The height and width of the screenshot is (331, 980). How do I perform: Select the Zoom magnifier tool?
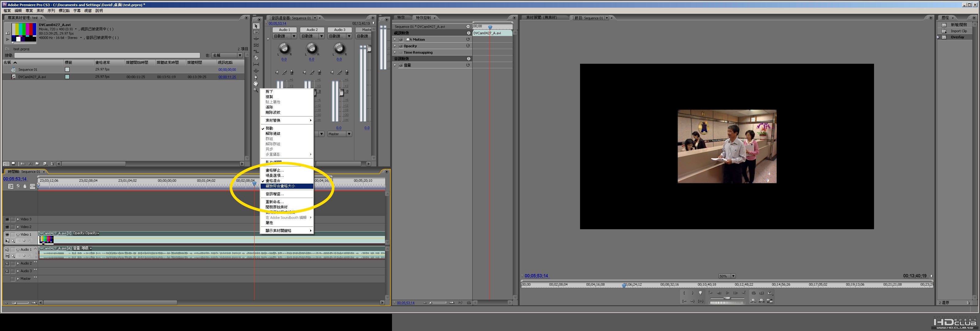click(x=256, y=90)
